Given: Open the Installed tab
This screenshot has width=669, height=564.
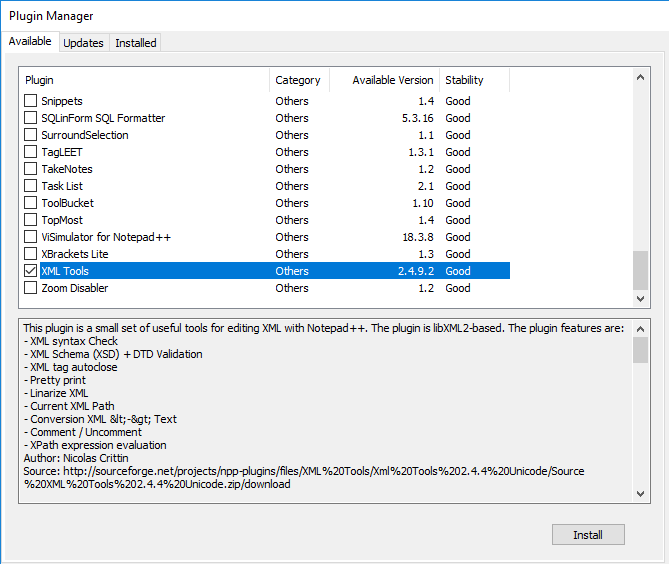Looking at the screenshot, I should pos(136,43).
